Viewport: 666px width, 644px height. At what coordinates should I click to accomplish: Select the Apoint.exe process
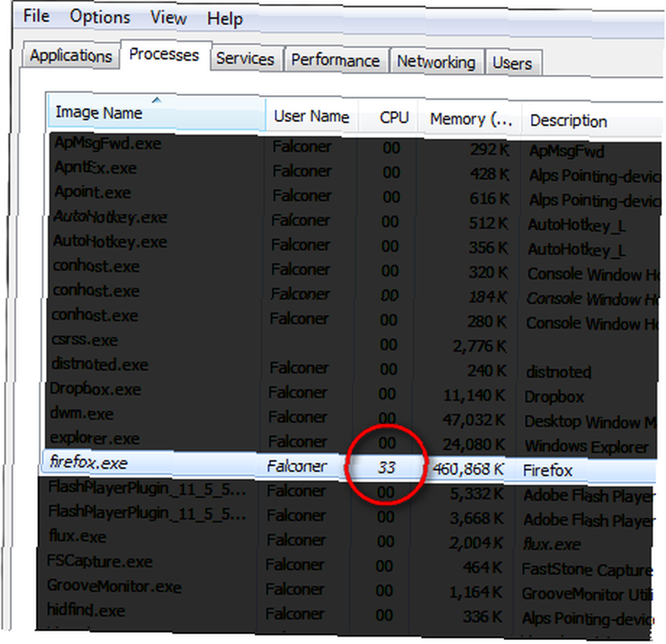356,196
